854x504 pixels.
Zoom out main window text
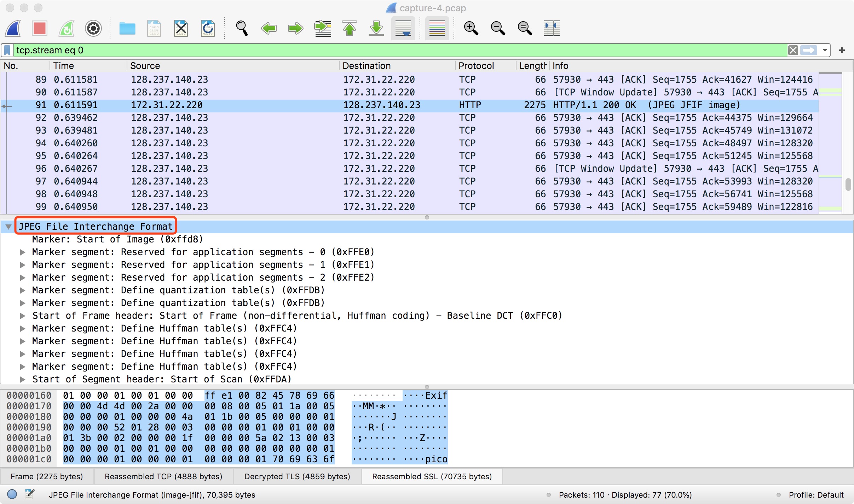(498, 28)
